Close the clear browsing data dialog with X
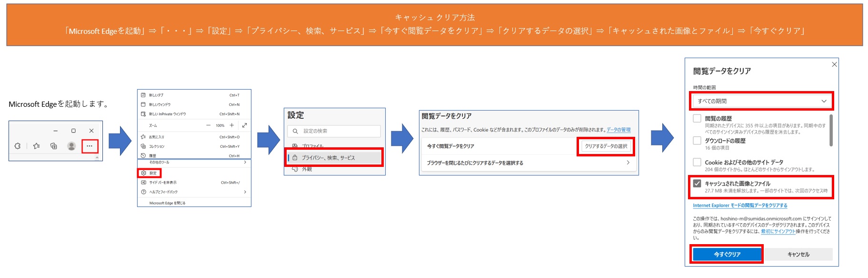This screenshot has width=868, height=278. point(834,64)
